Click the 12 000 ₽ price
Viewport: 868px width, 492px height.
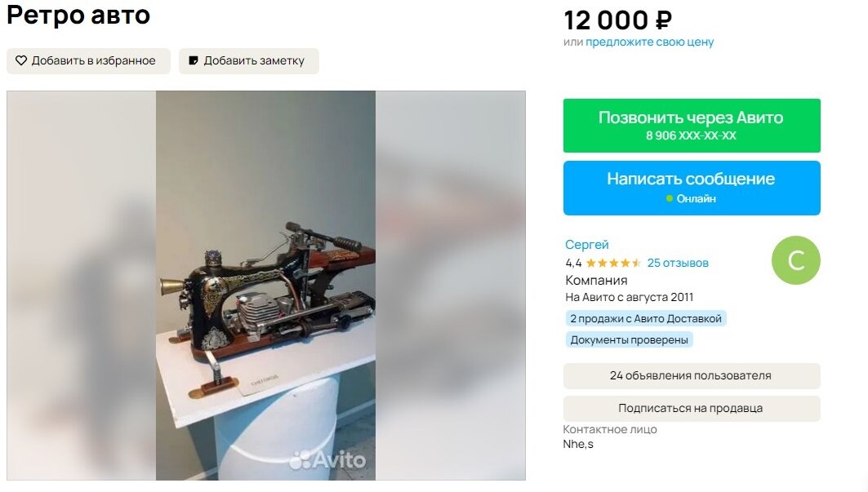(618, 20)
